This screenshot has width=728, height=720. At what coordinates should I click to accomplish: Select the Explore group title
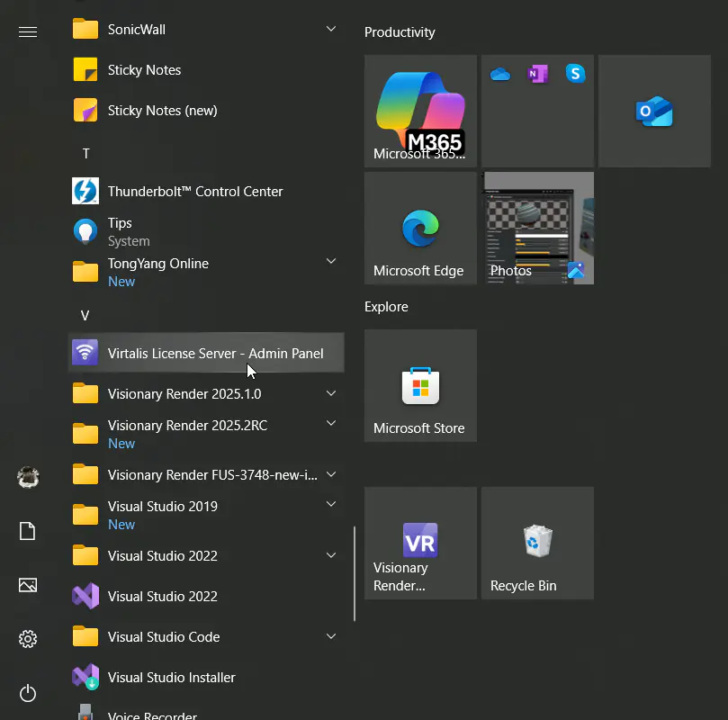click(x=386, y=307)
